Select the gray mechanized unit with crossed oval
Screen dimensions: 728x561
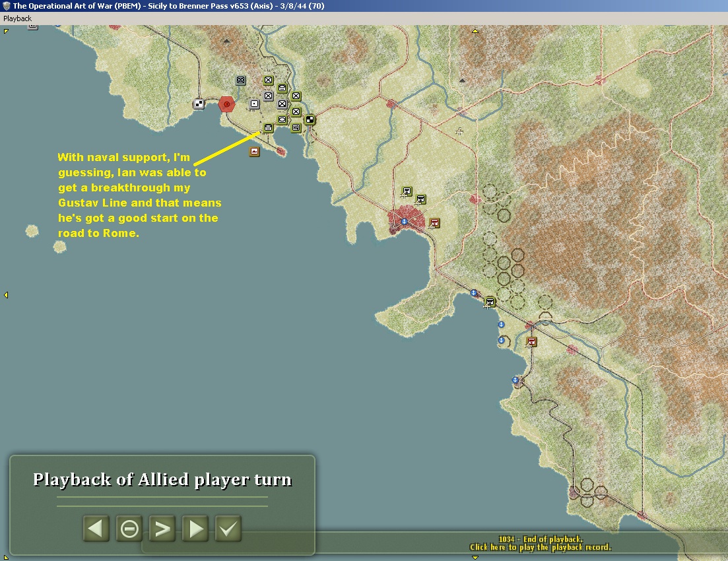pyautogui.click(x=240, y=81)
